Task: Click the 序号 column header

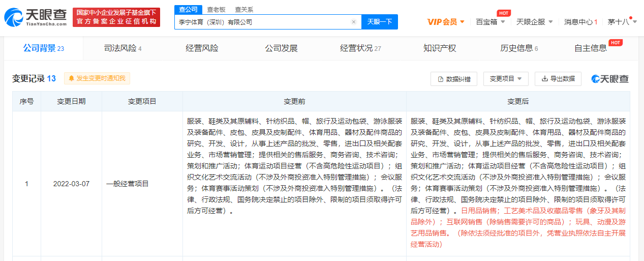Action: tap(26, 101)
